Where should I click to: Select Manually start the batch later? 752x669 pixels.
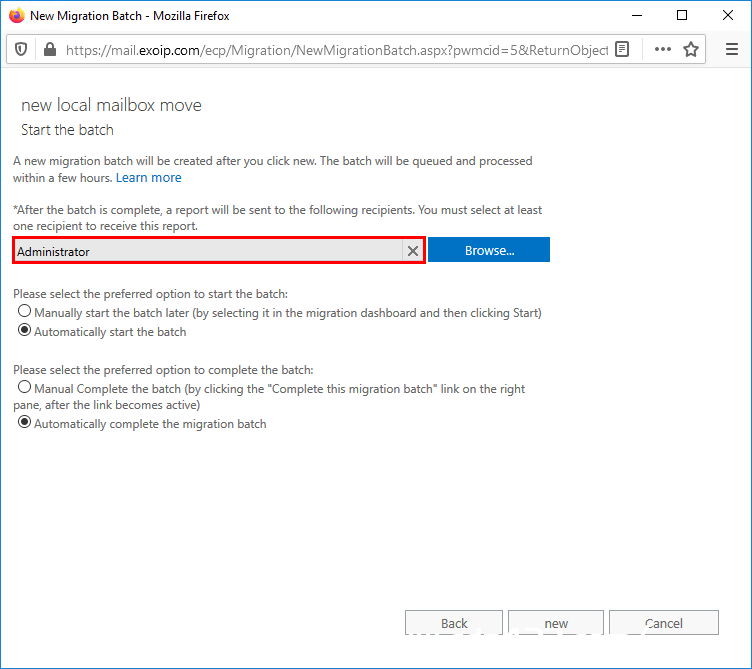coord(24,311)
